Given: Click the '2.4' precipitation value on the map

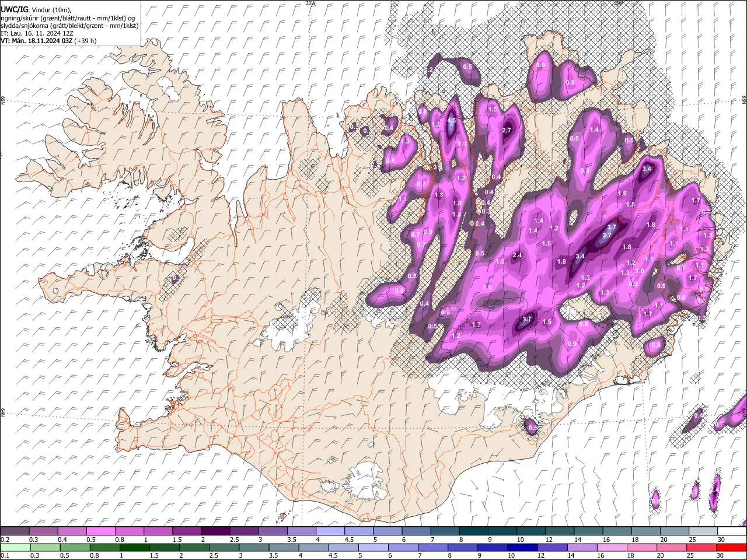Looking at the screenshot, I should (x=517, y=256).
